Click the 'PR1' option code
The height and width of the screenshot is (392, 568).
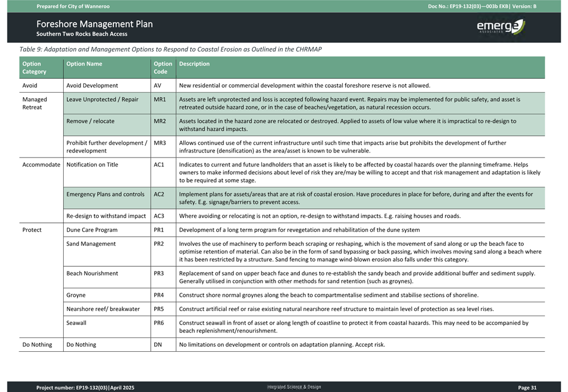(x=159, y=230)
